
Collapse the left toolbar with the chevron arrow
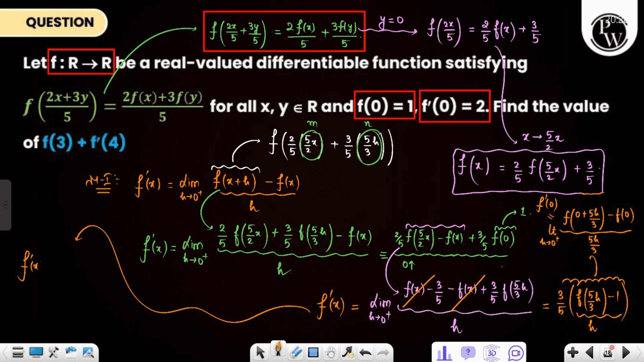tap(5, 353)
